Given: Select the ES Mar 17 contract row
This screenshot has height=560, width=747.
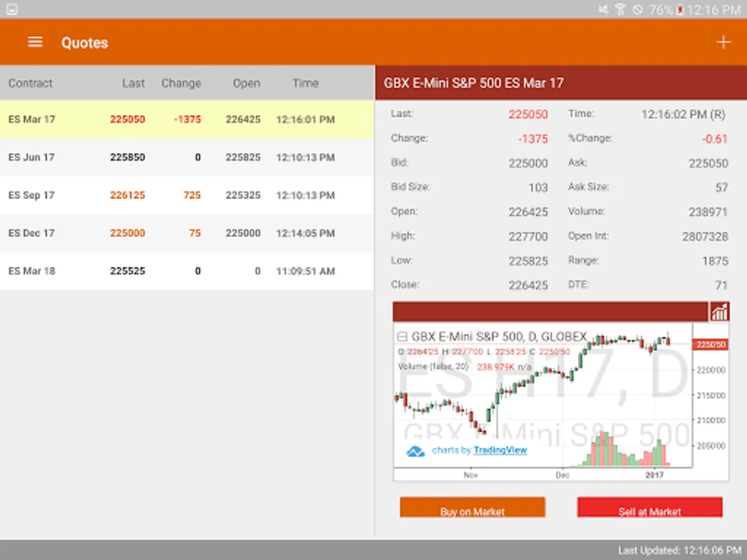Looking at the screenshot, I should 187,119.
